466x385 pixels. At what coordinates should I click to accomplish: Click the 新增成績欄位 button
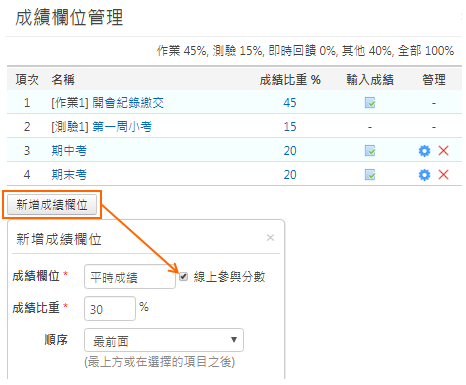52,205
